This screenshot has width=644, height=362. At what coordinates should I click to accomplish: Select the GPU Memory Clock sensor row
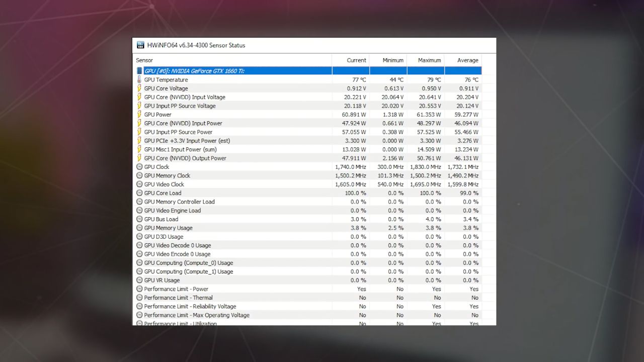(167, 175)
